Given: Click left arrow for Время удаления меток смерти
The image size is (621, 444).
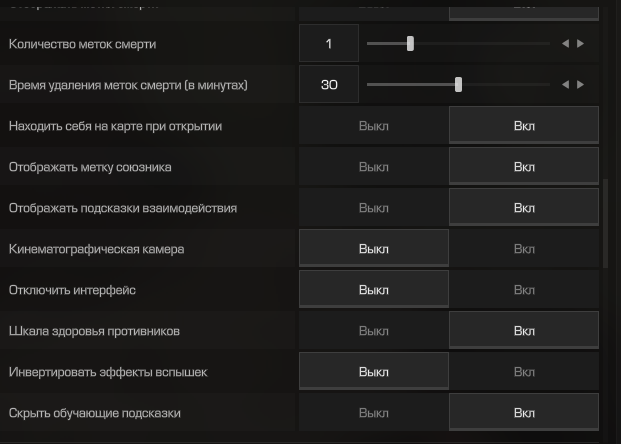Looking at the screenshot, I should click(565, 85).
